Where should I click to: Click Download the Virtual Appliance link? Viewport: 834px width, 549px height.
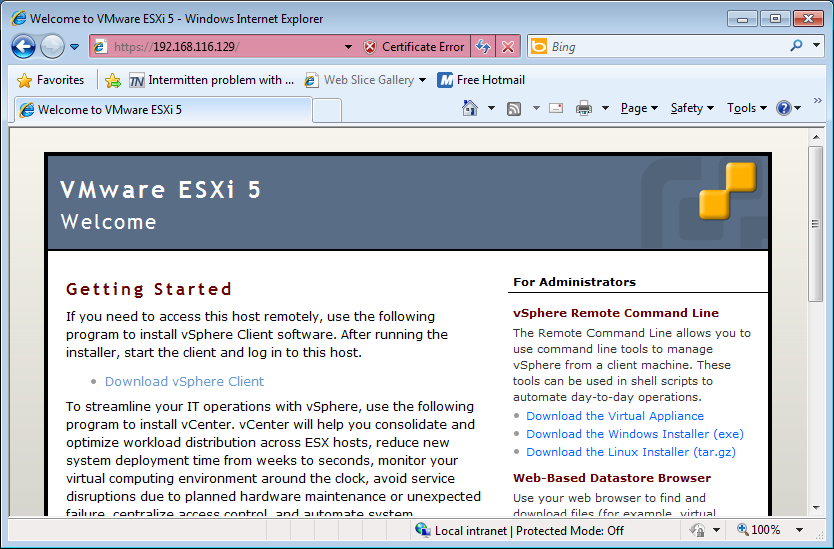click(x=615, y=416)
